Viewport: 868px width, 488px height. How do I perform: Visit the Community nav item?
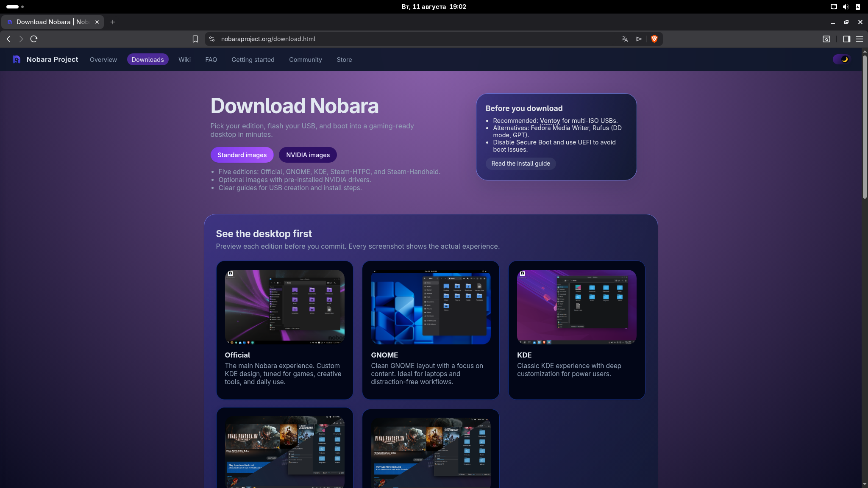coord(306,60)
